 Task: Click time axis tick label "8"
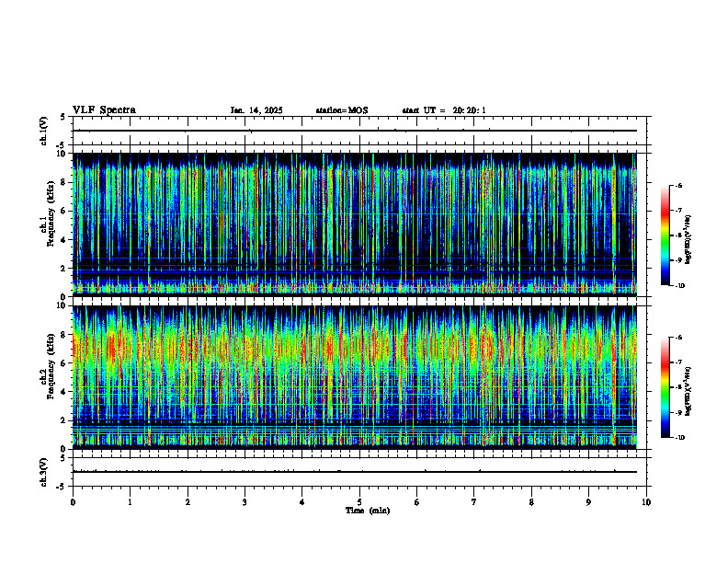531,502
